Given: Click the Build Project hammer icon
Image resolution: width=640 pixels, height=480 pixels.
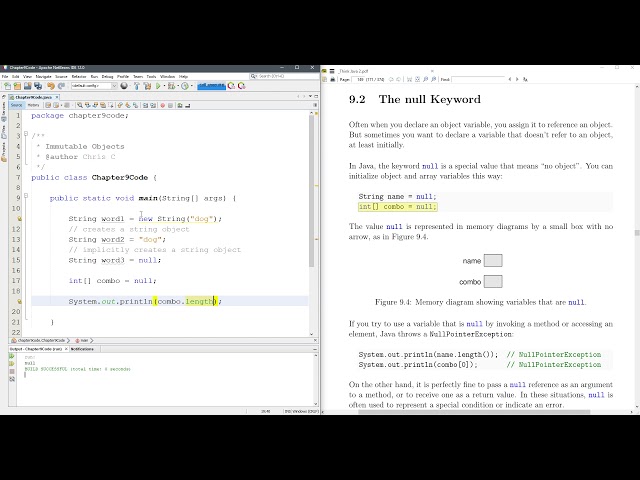Looking at the screenshot, I should click(137, 86).
